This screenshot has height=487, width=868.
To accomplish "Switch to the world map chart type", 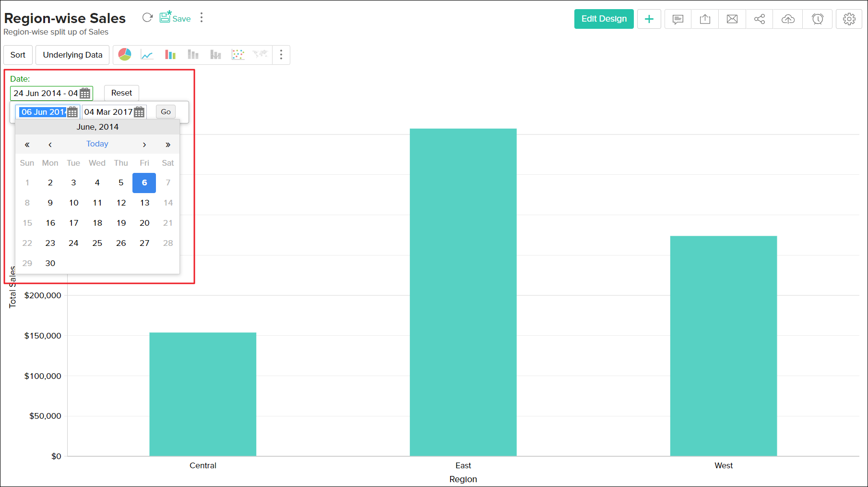I will 260,54.
